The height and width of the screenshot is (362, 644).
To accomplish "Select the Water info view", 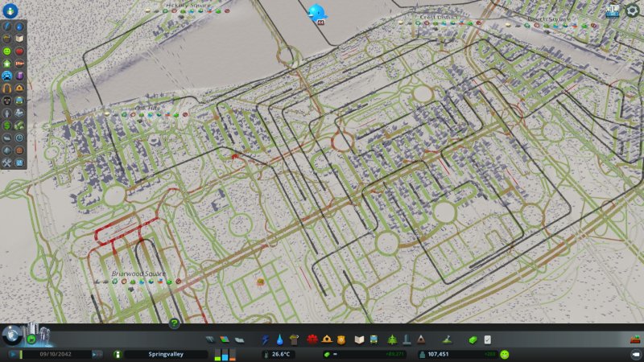I will coord(19,27).
